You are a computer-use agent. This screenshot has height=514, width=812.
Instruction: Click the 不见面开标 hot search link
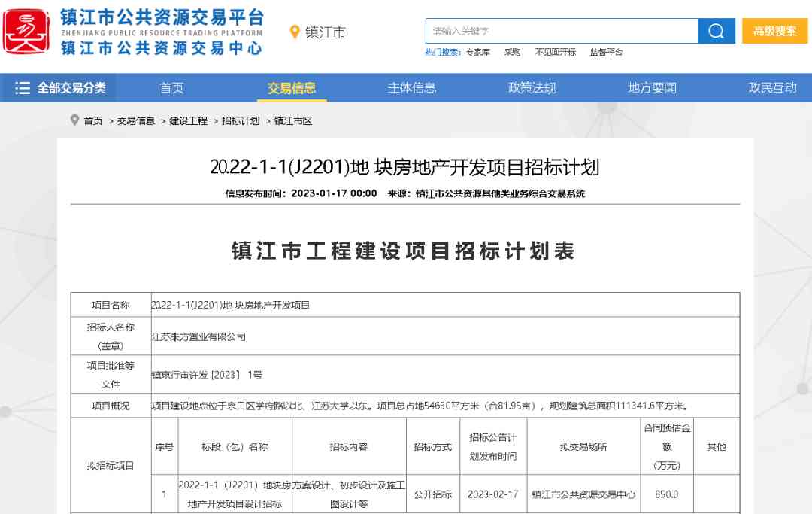click(x=555, y=53)
